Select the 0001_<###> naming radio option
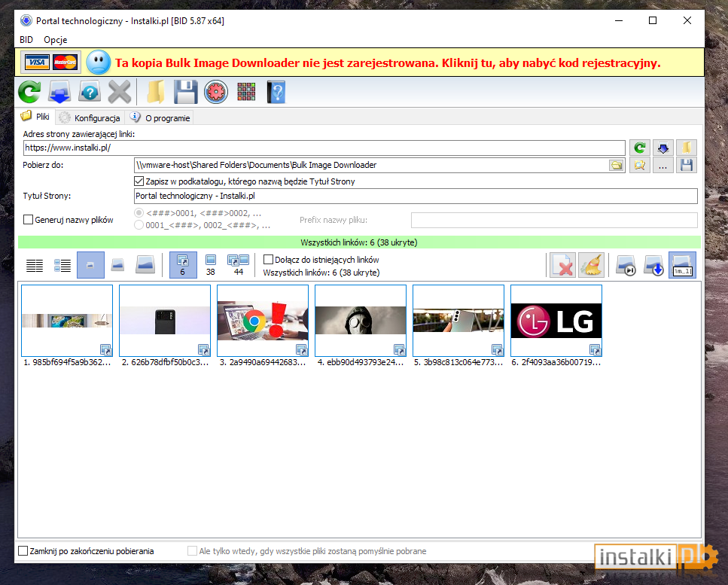The width and height of the screenshot is (728, 585). pyautogui.click(x=139, y=225)
